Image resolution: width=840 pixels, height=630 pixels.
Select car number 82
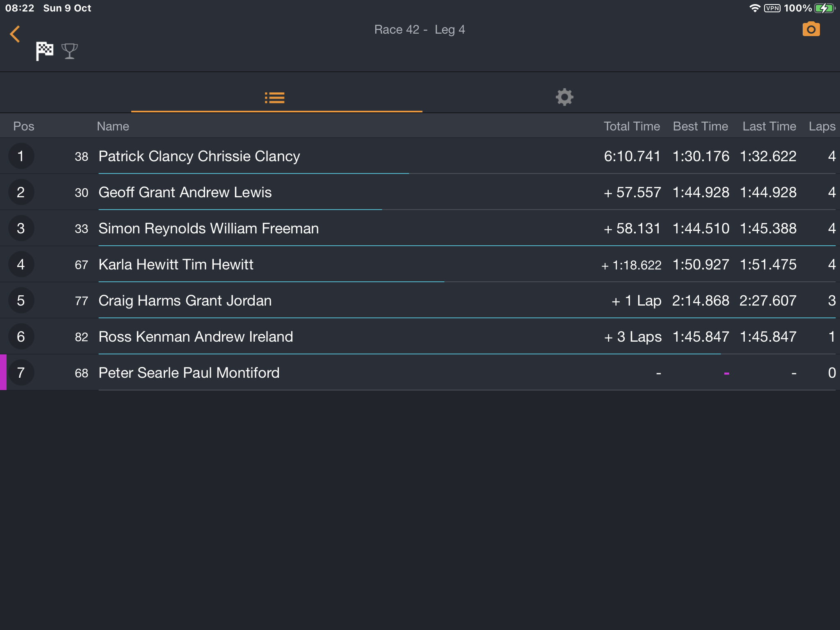click(x=82, y=337)
